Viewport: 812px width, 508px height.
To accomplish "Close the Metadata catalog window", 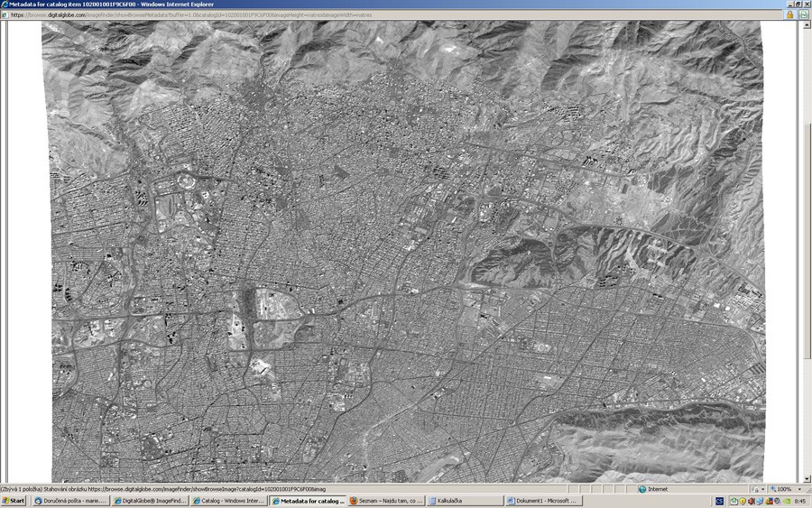I will 807,5.
